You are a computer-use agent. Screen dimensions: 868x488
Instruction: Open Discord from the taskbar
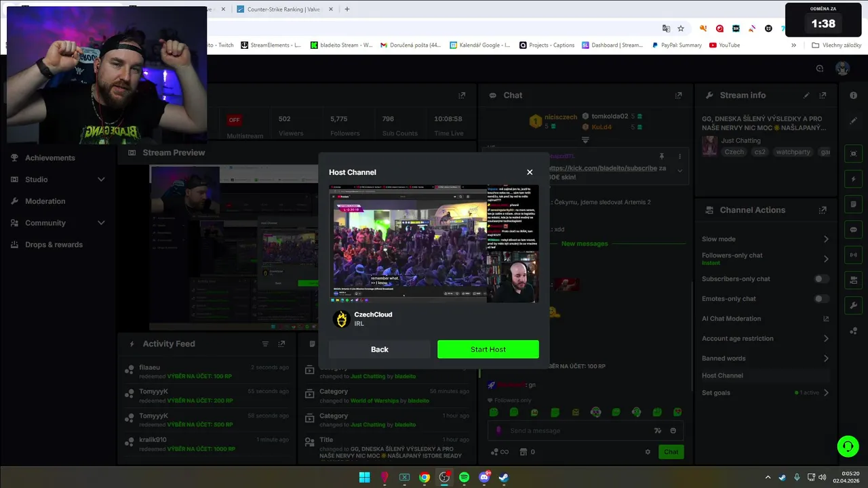click(484, 477)
